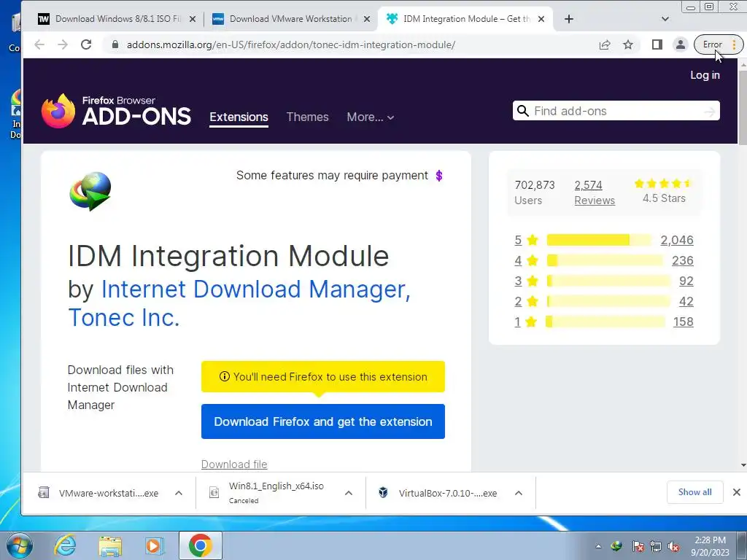Open Action Center flag tray icon
This screenshot has width=747, height=560.
(x=638, y=546)
